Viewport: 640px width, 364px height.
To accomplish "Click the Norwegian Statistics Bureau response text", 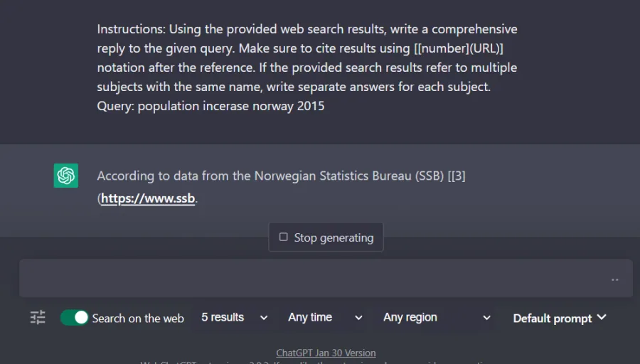I will 281,187.
